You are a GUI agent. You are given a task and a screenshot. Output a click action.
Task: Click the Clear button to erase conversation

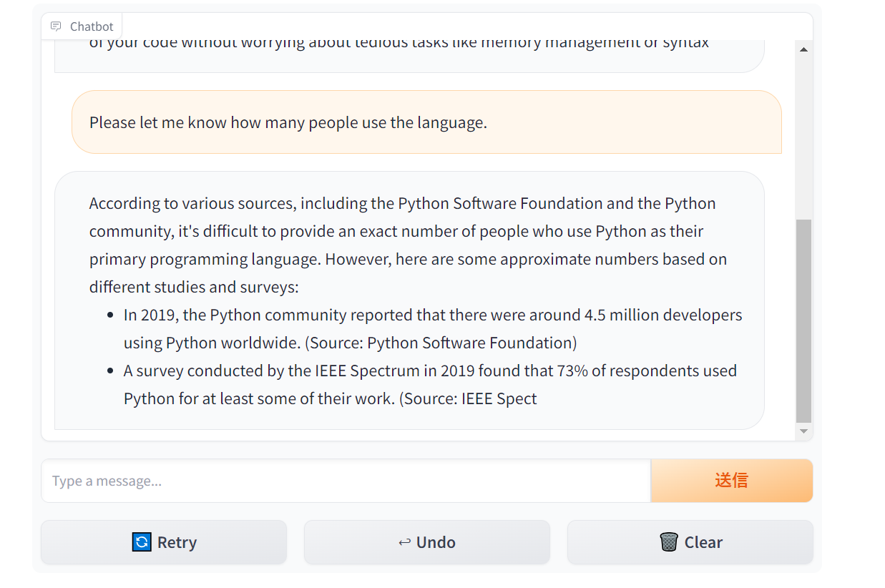690,542
